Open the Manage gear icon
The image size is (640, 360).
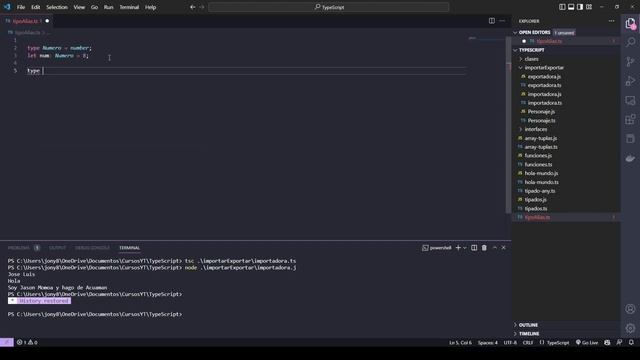[x=630, y=328]
